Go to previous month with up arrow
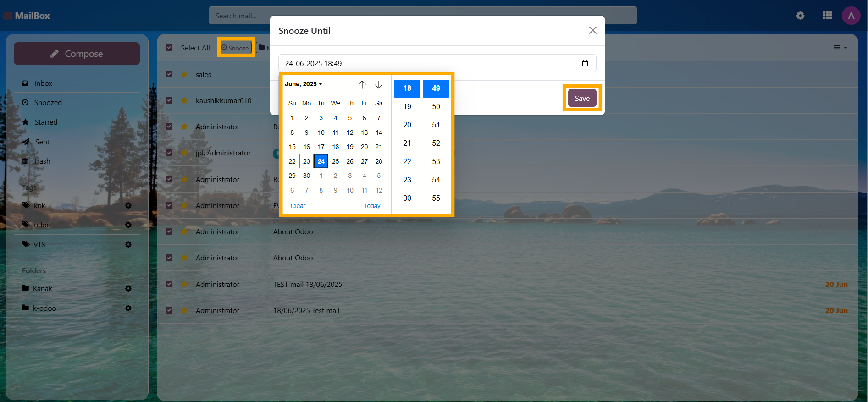The height and width of the screenshot is (402, 868). pos(362,84)
